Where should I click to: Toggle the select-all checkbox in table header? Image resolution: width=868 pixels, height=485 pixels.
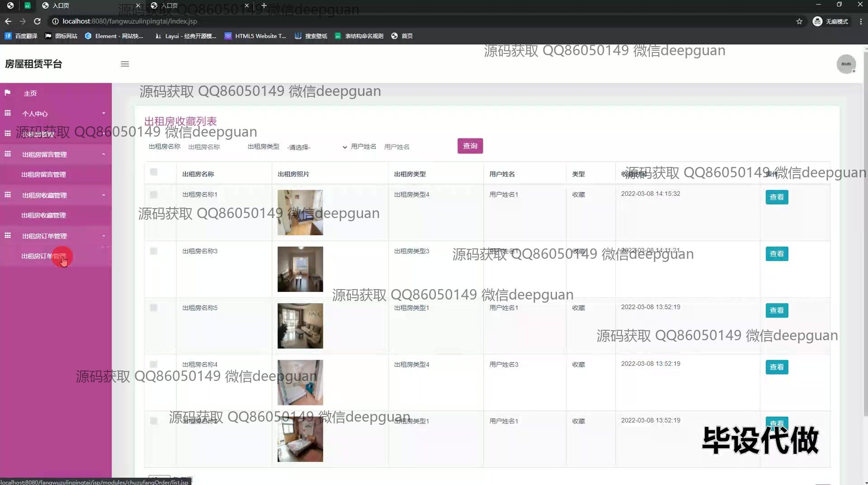coord(154,172)
